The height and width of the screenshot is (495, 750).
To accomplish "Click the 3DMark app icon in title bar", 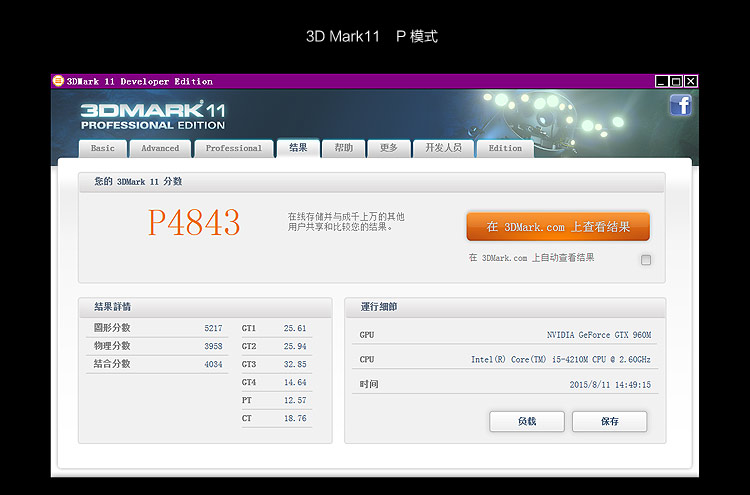I will click(x=58, y=81).
